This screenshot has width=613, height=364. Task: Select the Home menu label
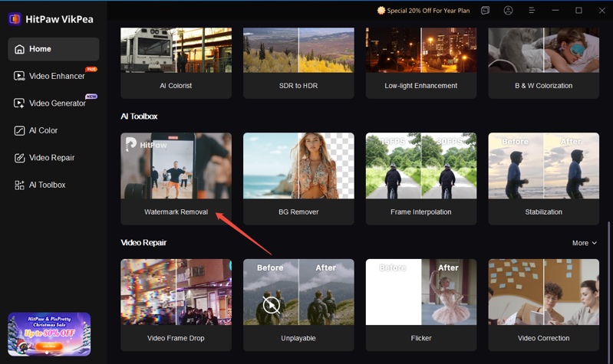tap(40, 49)
